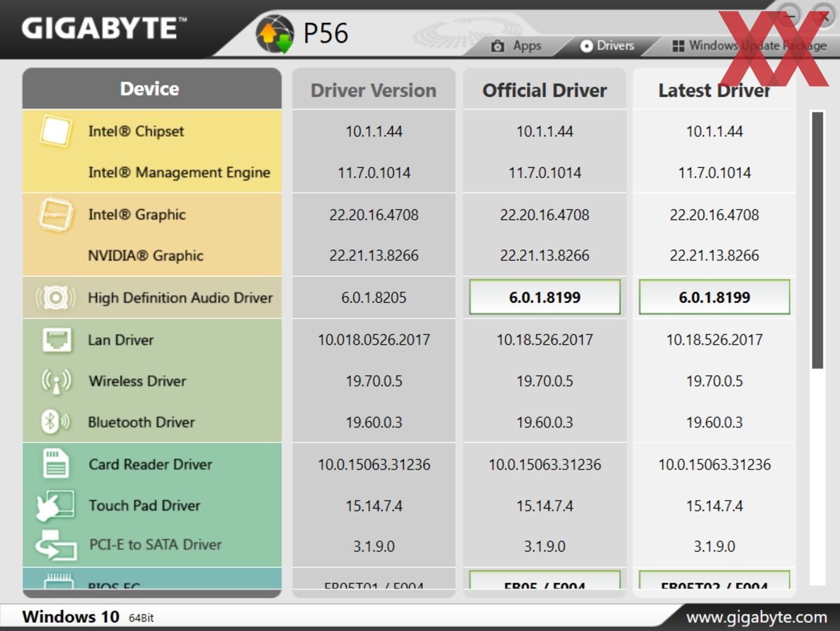840x631 pixels.
Task: Click the P56 model name in the header
Action: 325,33
